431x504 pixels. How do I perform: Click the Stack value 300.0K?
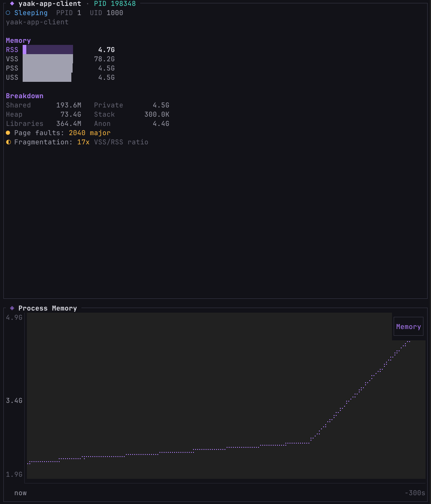(x=157, y=115)
